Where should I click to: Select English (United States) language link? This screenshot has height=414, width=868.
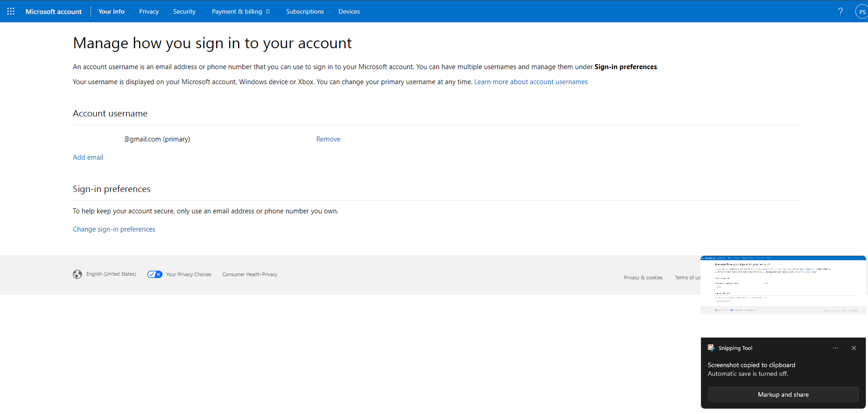pyautogui.click(x=111, y=274)
